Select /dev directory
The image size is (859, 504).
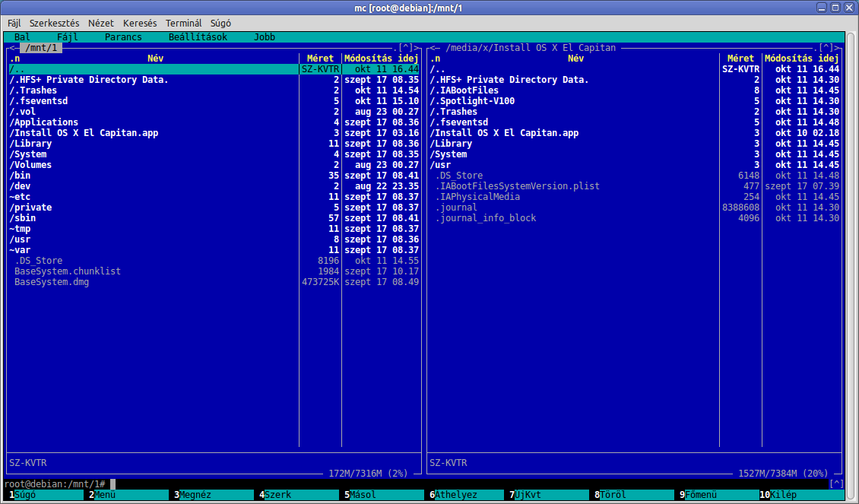coord(214,186)
